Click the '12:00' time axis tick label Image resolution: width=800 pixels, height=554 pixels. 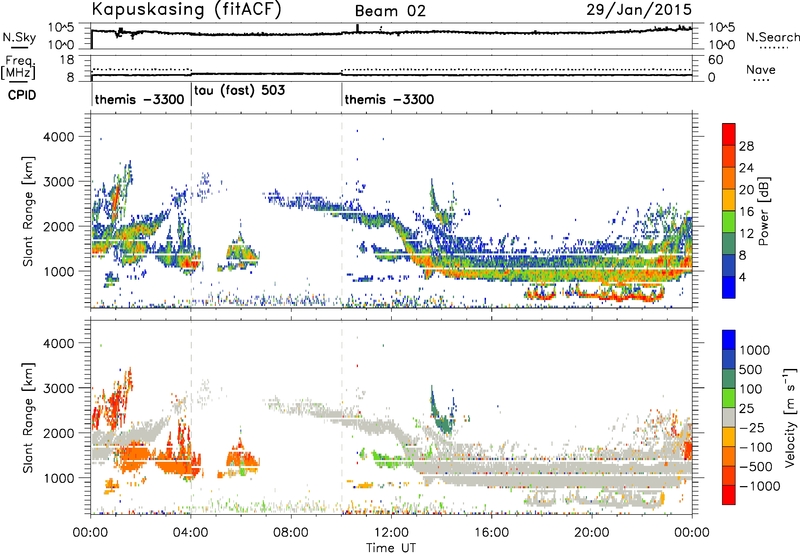point(391,533)
